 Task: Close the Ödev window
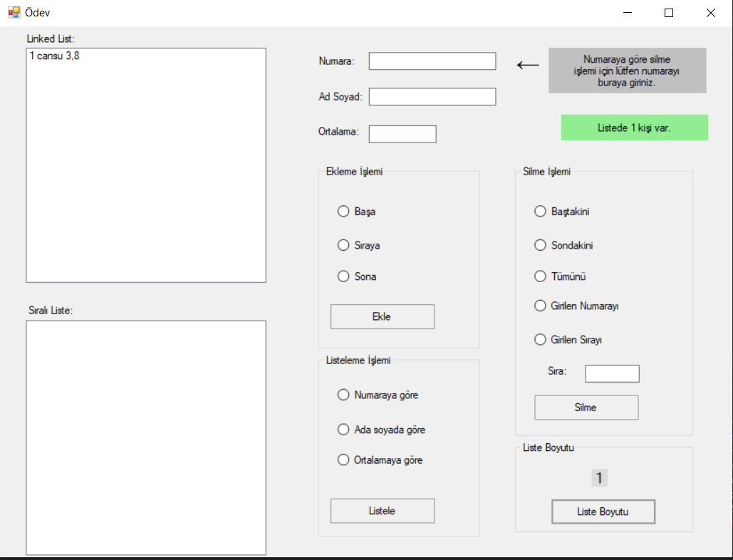[711, 13]
